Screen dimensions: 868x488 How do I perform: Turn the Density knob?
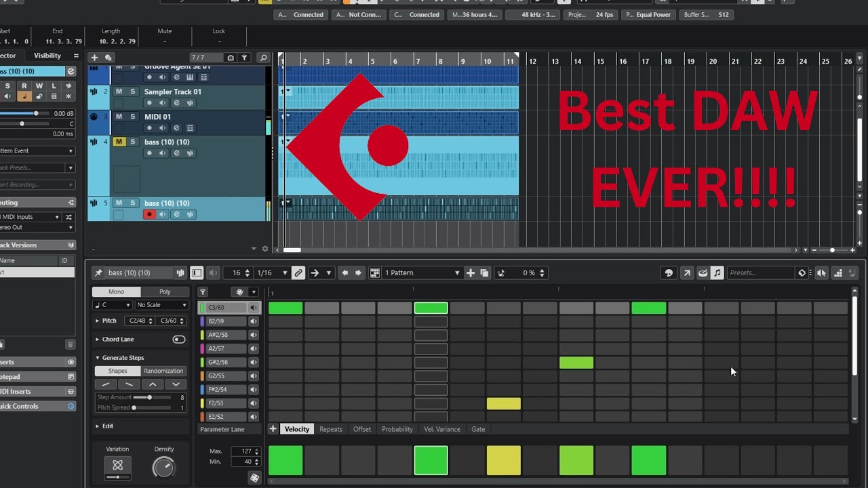click(x=163, y=467)
